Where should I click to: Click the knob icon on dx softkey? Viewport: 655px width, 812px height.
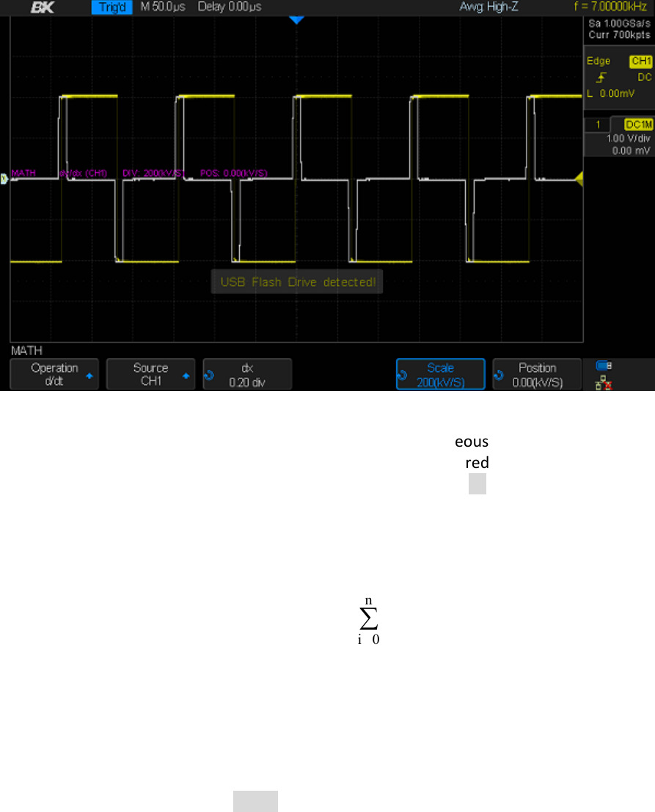(x=210, y=375)
